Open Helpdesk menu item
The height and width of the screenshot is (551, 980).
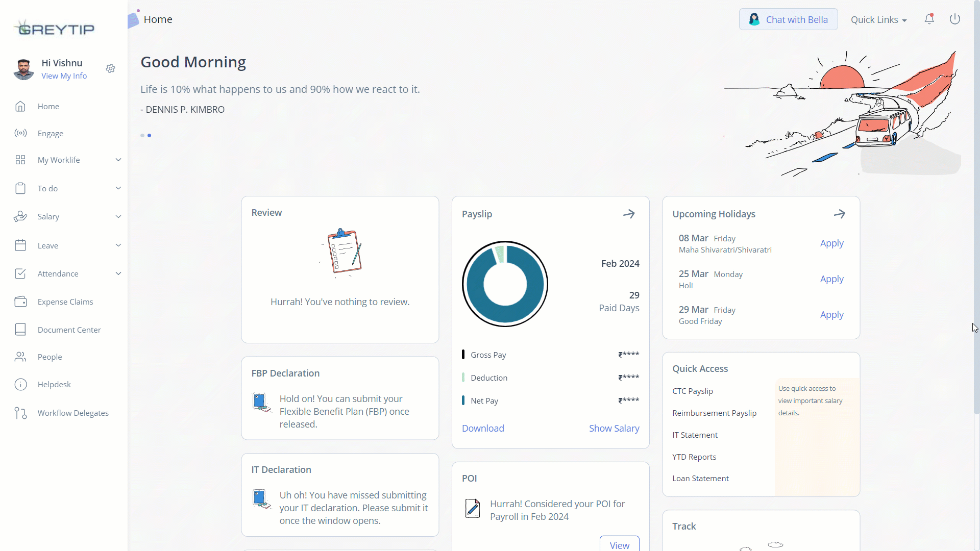click(54, 384)
